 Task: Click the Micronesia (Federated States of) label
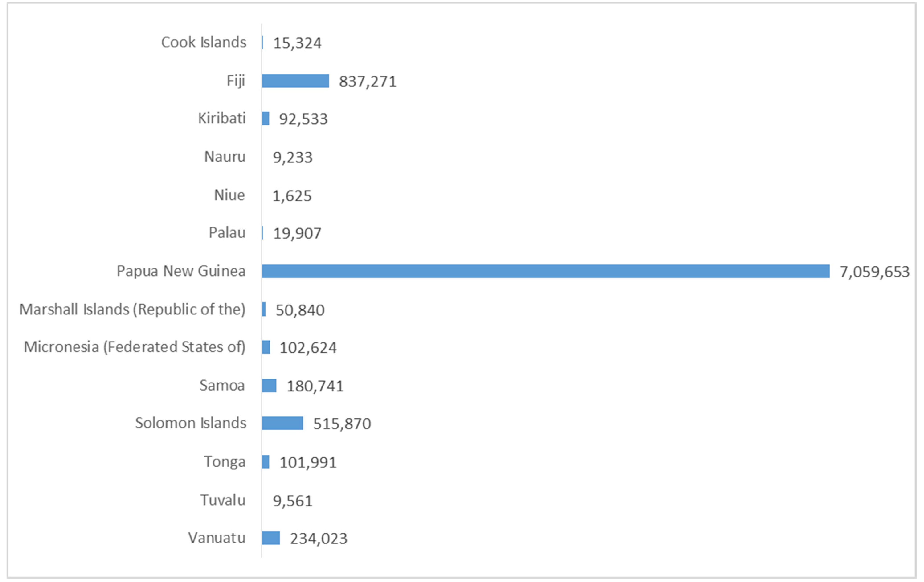pyautogui.click(x=134, y=347)
